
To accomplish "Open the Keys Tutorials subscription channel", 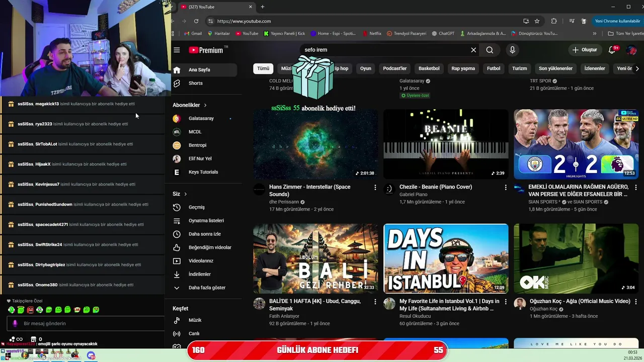I will pos(203,172).
